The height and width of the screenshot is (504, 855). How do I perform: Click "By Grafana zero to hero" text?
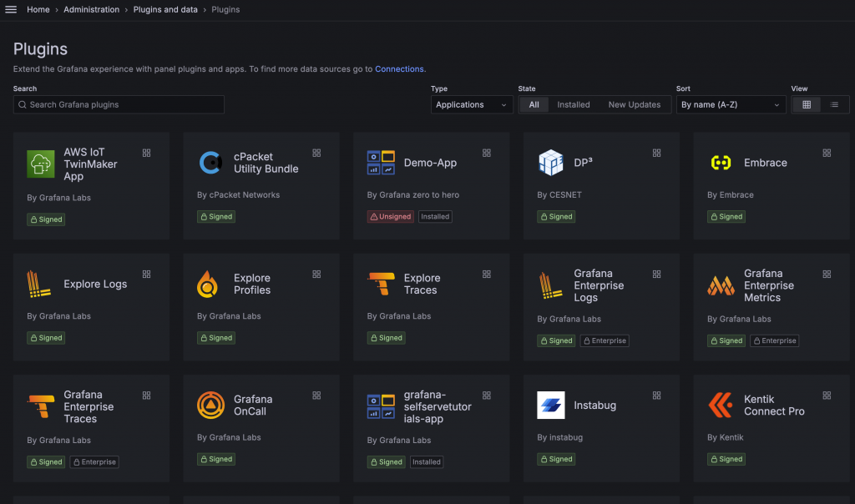coord(412,194)
